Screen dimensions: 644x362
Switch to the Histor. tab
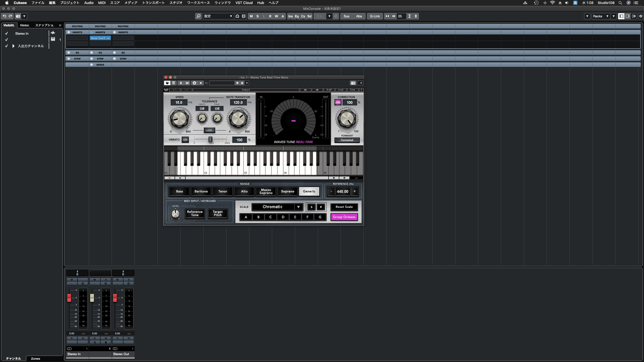point(25,25)
